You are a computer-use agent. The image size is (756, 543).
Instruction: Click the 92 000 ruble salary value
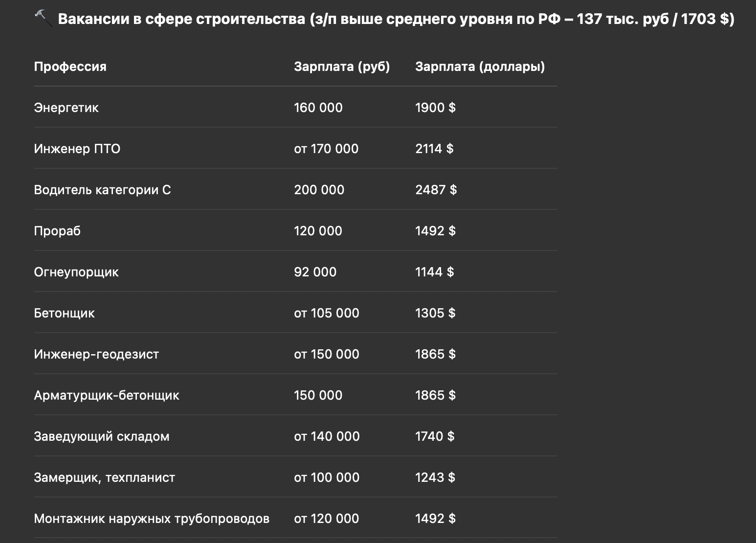tap(315, 272)
